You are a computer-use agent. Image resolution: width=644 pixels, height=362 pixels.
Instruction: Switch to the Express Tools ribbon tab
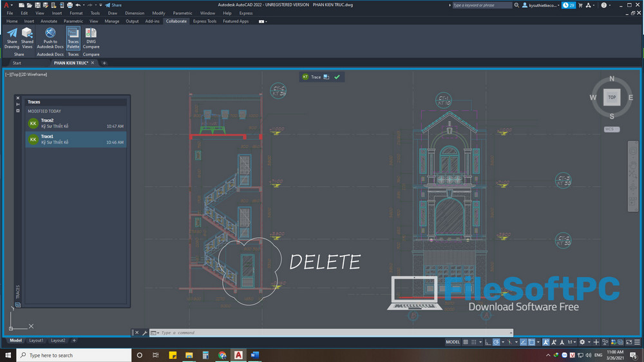click(205, 21)
